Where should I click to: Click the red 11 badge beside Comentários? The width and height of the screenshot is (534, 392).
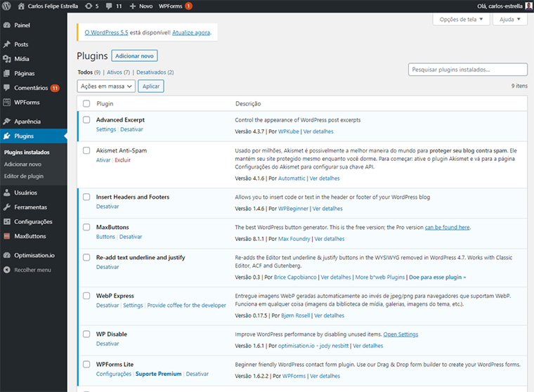point(55,88)
